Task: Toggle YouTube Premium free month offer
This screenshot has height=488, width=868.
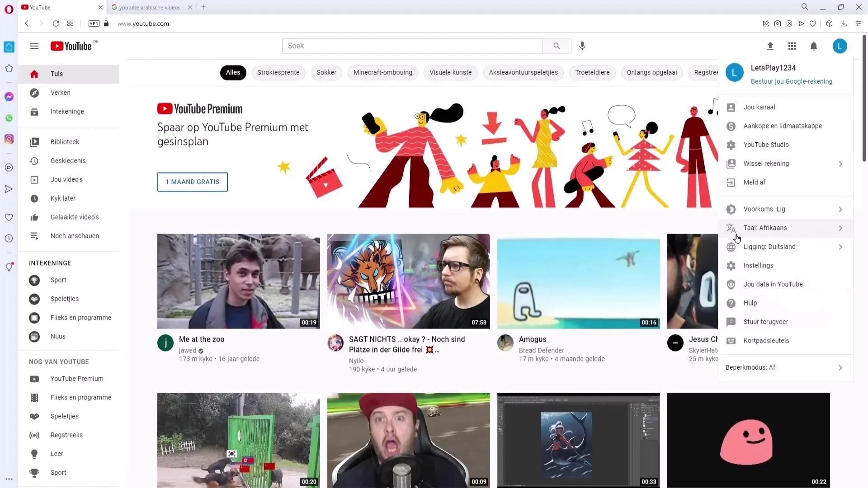Action: click(x=192, y=182)
